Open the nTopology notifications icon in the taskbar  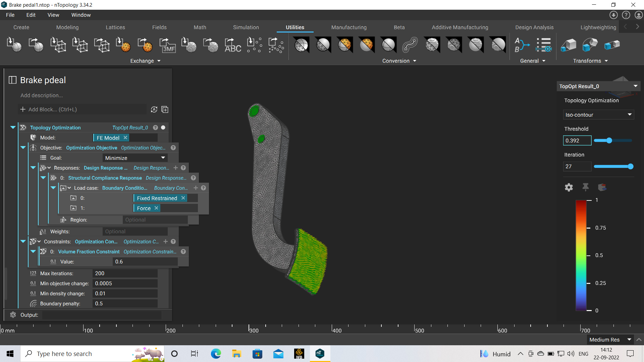coord(320,354)
